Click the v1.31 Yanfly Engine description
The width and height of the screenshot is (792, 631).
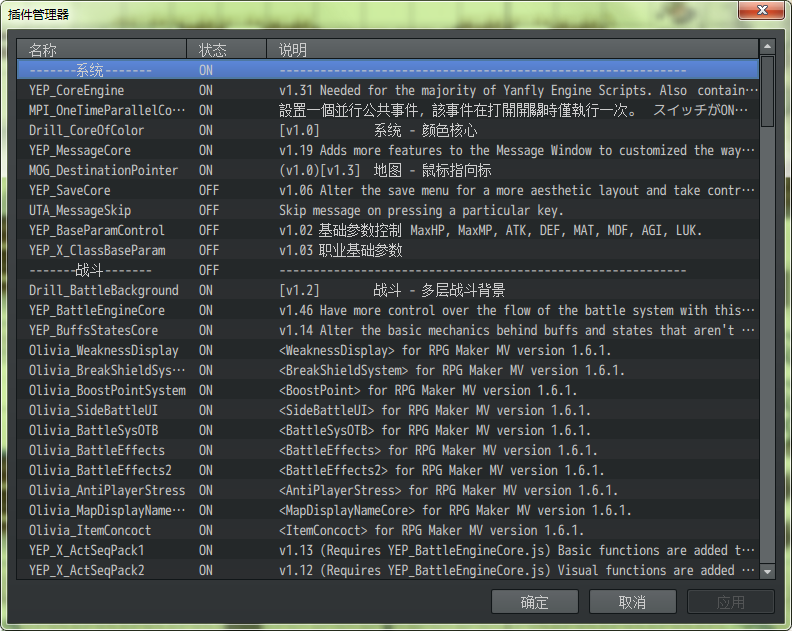click(519, 90)
